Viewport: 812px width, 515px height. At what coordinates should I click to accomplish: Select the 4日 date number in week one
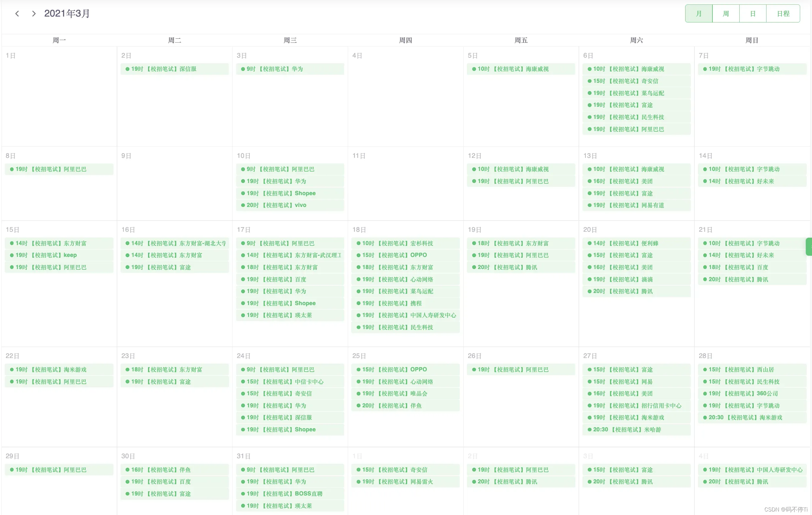(357, 56)
